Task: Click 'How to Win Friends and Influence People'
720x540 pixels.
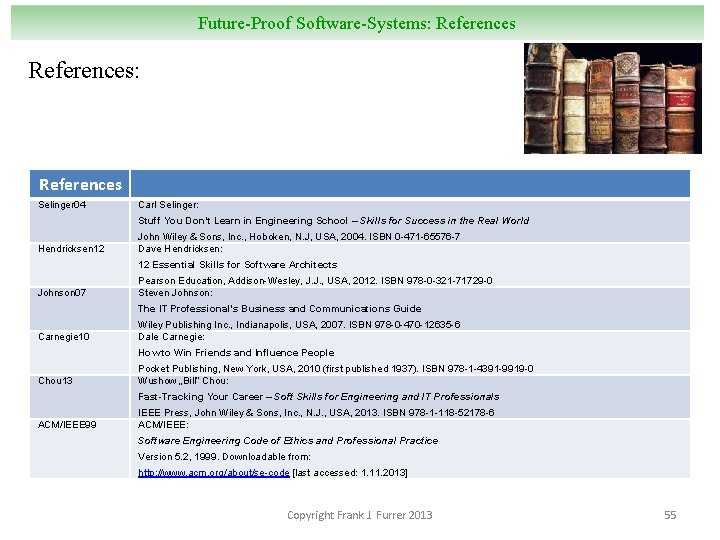Action: (x=236, y=353)
